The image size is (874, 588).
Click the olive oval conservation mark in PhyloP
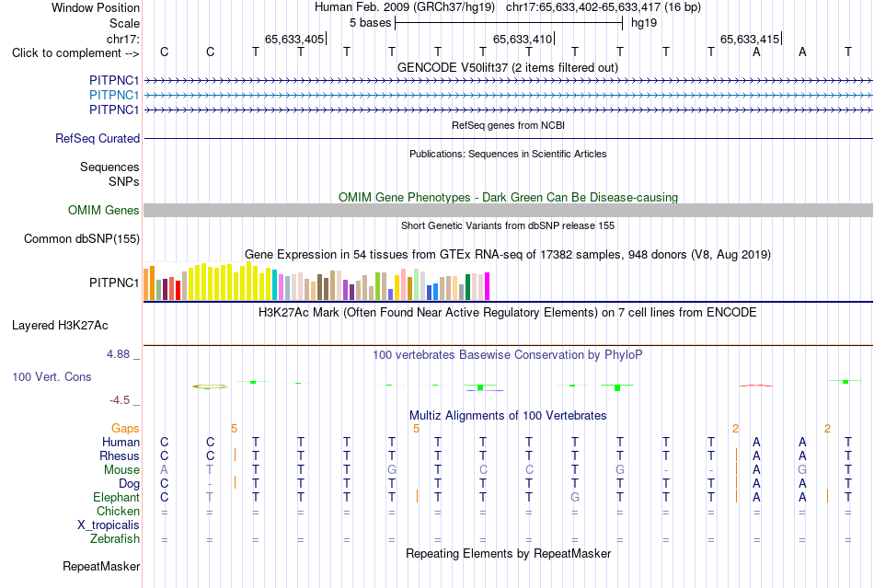(x=210, y=386)
